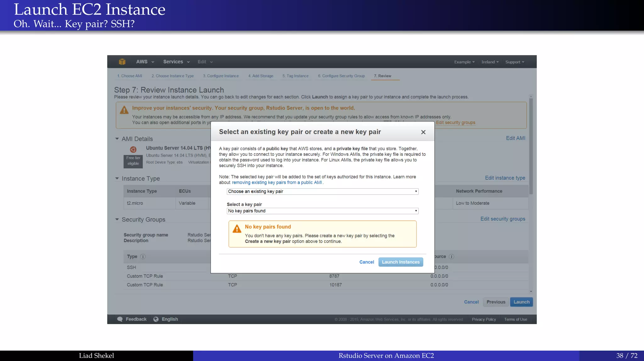Click the English language globe icon
Image resolution: width=644 pixels, height=361 pixels.
156,319
